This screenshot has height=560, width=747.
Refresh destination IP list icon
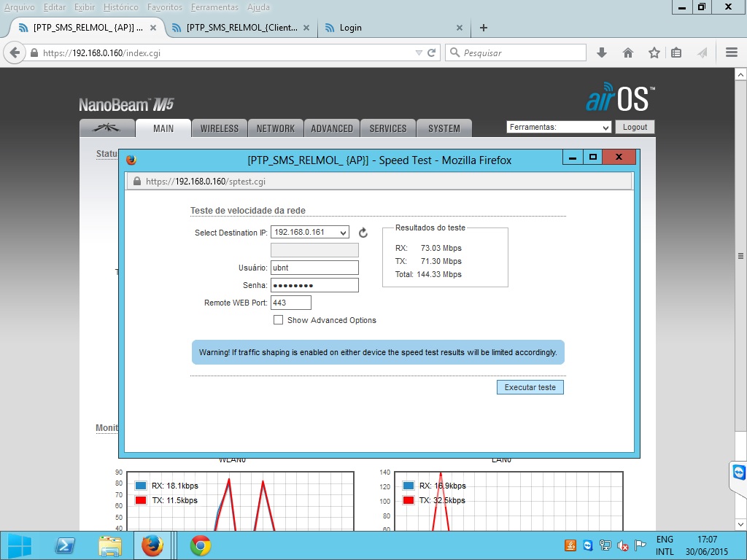(x=363, y=233)
